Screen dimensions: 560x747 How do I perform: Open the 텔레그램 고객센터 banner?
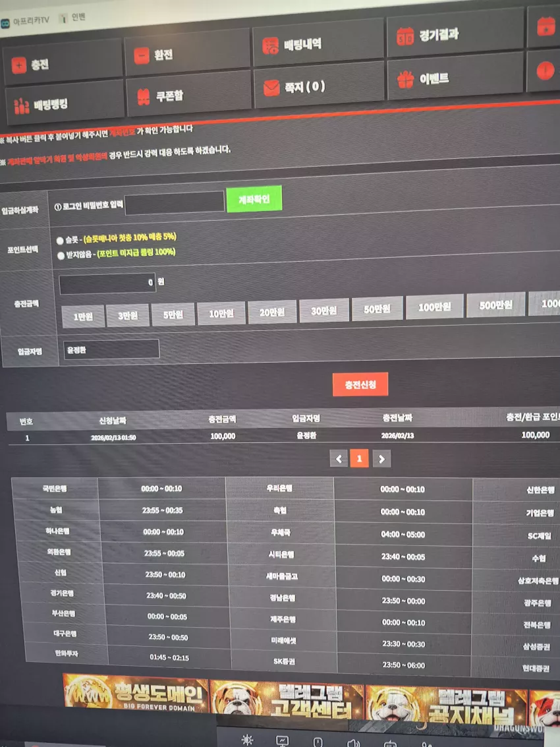tap(287, 700)
